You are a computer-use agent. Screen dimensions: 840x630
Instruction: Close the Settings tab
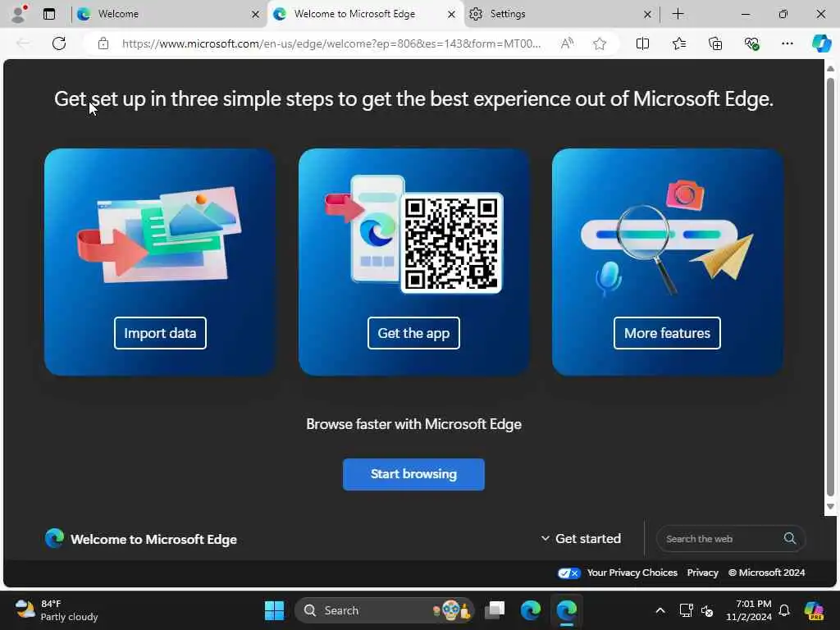(x=647, y=14)
